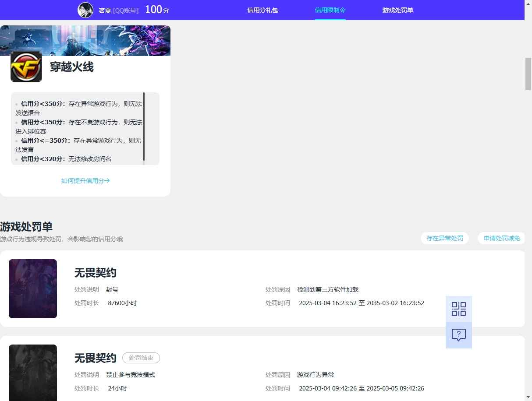Click the 茗夏 username in header
This screenshot has height=401, width=532.
click(x=104, y=10)
